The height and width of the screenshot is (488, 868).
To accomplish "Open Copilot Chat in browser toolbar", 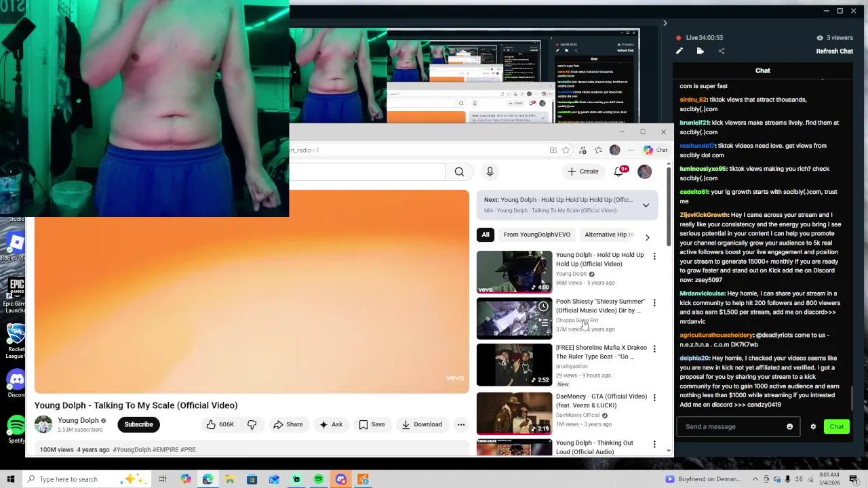I will [x=655, y=150].
